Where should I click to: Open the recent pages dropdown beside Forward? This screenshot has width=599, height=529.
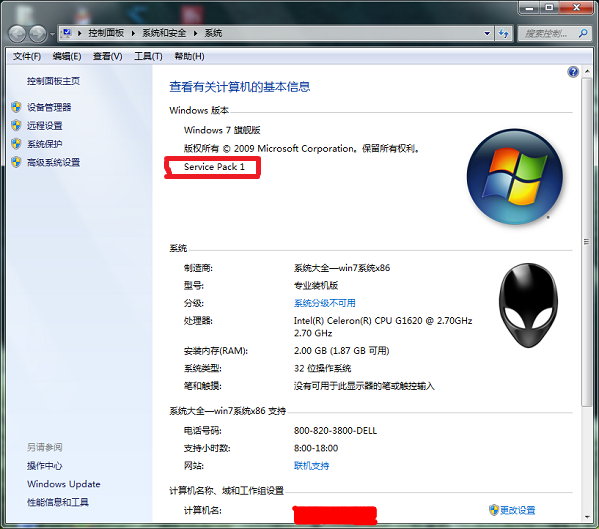(x=52, y=34)
